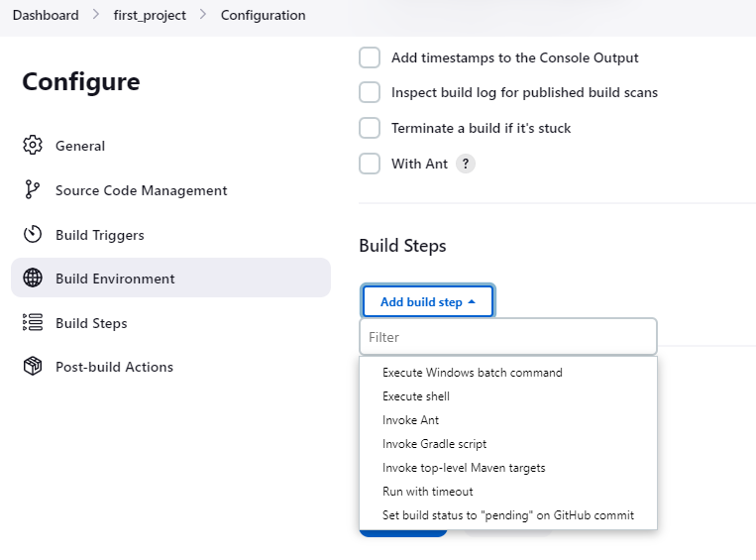The image size is (756, 560).
Task: Check Inspect build log for build scans
Action: coord(370,92)
